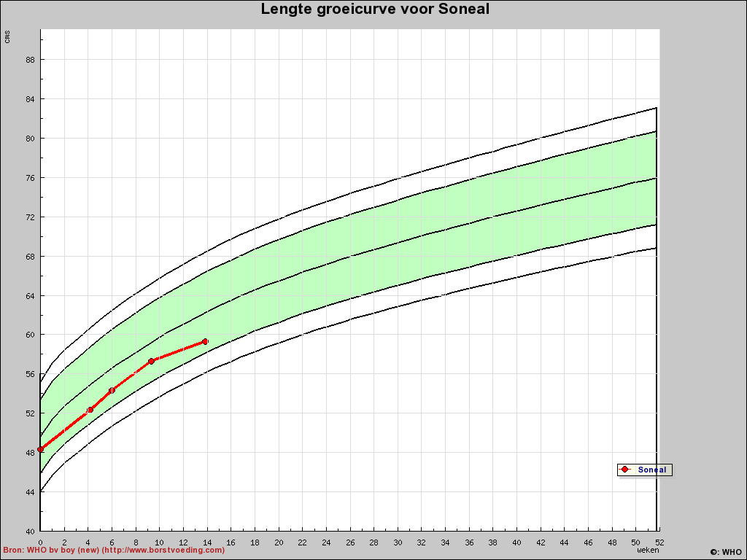
Task: Click the y-axis value 44
Action: tap(31, 492)
